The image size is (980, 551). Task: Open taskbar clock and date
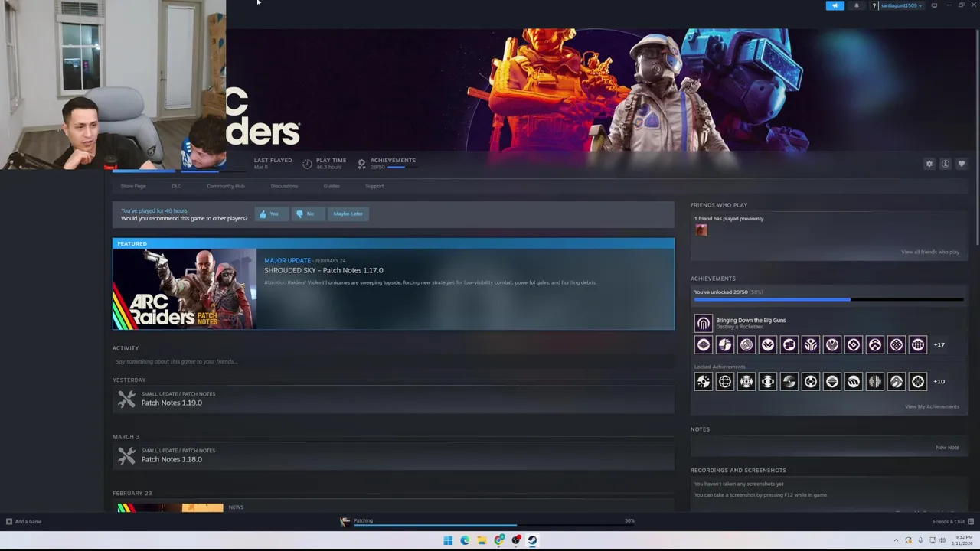[x=962, y=540]
